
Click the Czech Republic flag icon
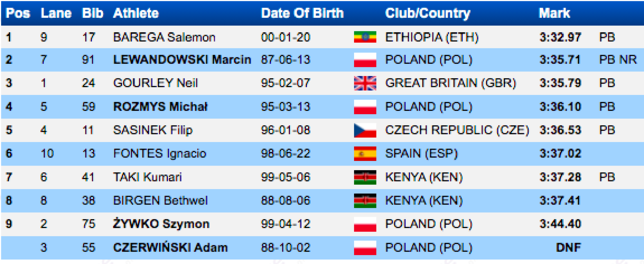pyautogui.click(x=365, y=130)
